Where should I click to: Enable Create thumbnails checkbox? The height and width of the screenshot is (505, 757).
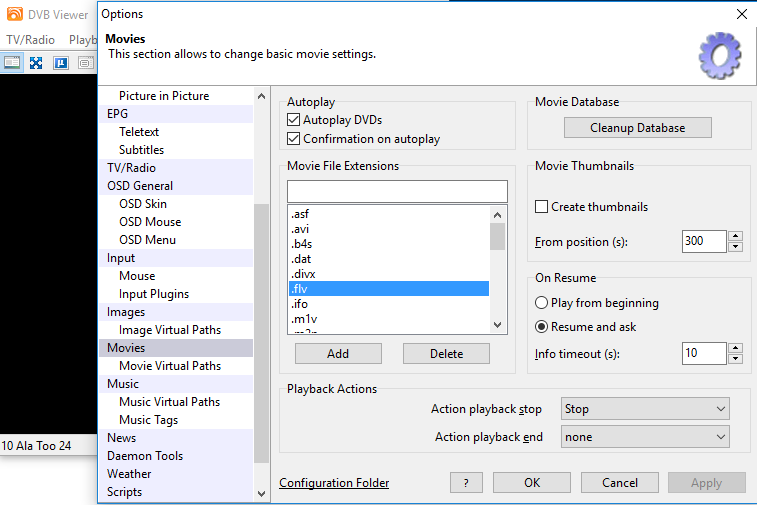click(x=541, y=207)
